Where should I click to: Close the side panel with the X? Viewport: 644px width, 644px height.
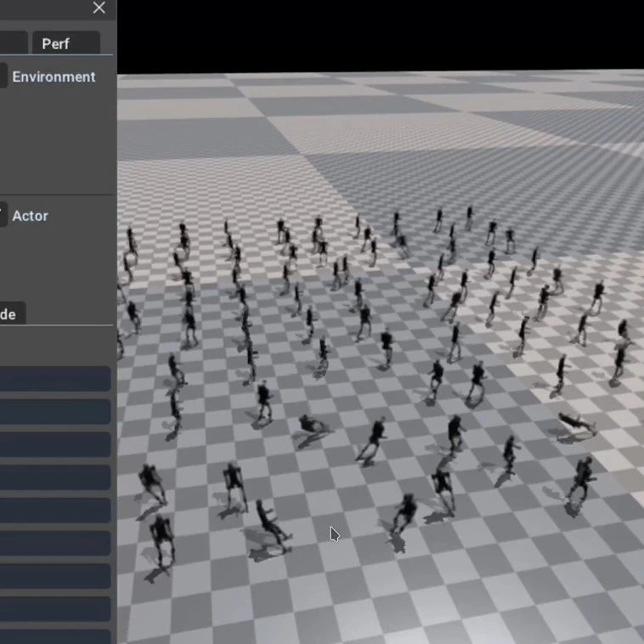[x=99, y=8]
